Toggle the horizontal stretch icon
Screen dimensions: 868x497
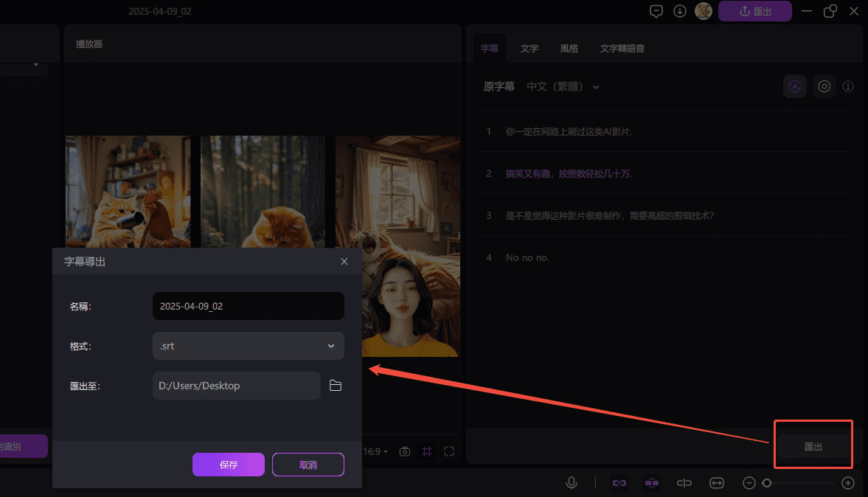tap(716, 483)
